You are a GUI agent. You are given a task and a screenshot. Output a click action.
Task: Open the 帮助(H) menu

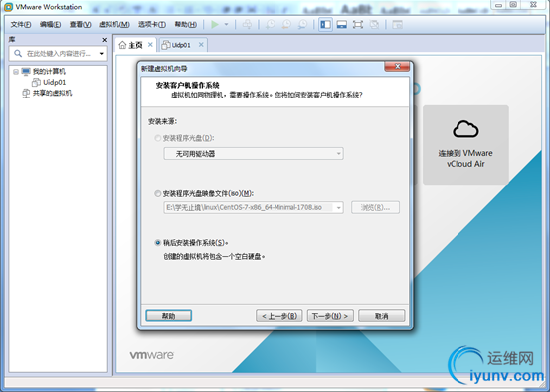[x=186, y=24]
